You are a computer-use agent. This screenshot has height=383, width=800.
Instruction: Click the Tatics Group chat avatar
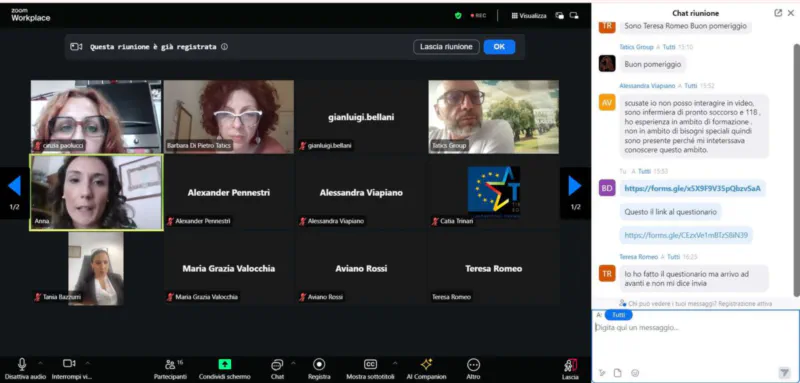(607, 64)
